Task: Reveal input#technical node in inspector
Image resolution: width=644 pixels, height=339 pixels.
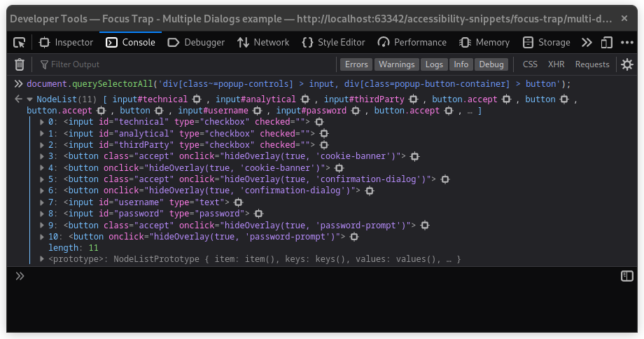Action: click(x=197, y=99)
